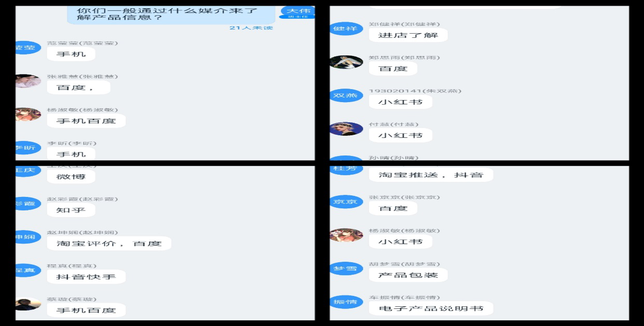
Task: Select the 电子产品说明书 message bubble
Action: click(x=431, y=308)
